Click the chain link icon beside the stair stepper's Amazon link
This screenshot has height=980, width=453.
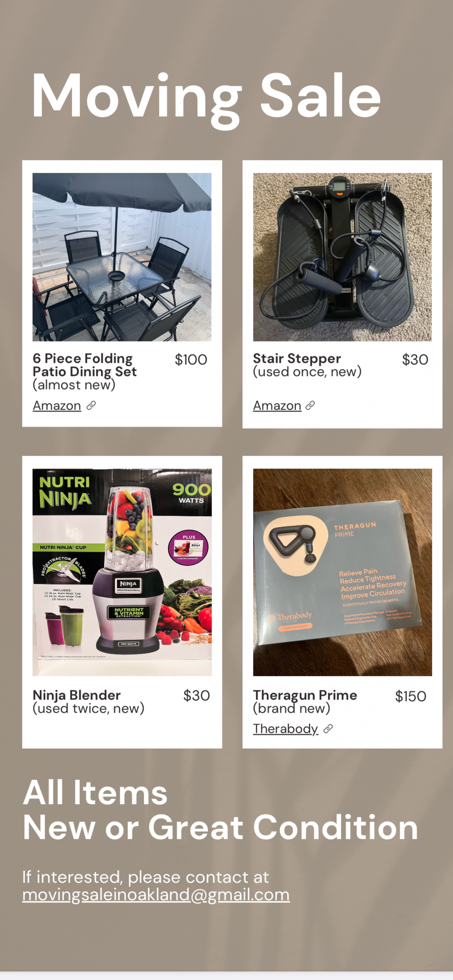[x=310, y=405]
